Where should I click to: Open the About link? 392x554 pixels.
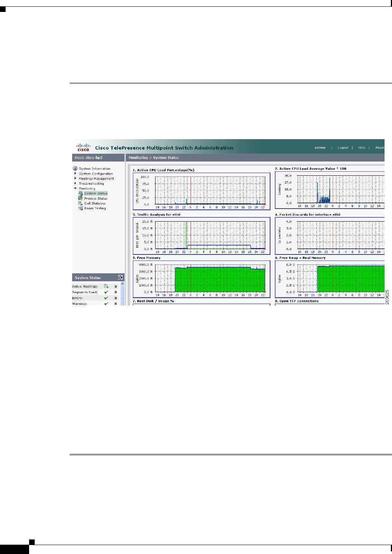click(379, 148)
